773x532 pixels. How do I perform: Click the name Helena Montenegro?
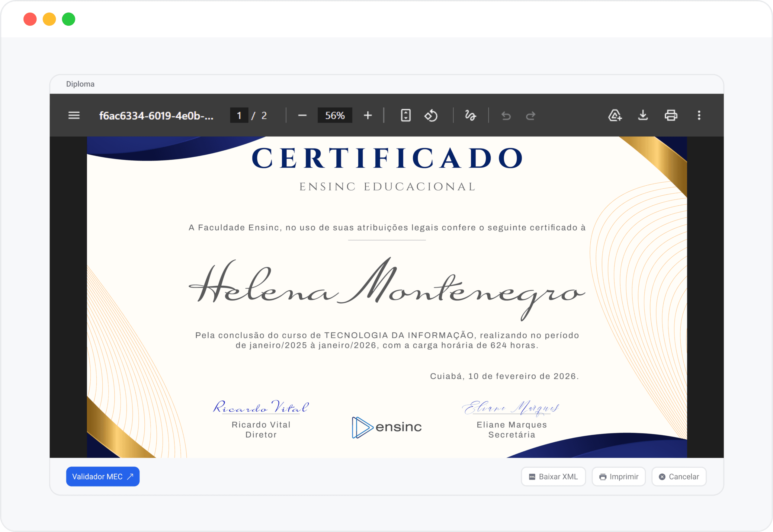click(387, 289)
